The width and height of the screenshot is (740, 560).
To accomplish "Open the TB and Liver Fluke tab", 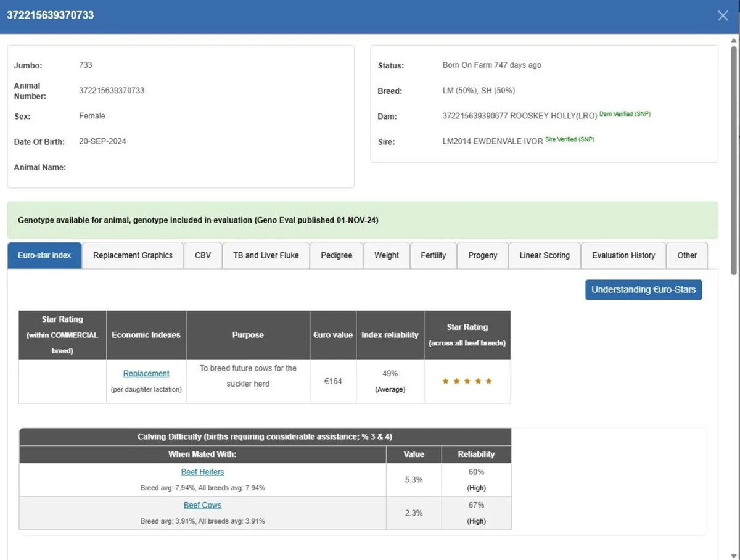I will pos(266,255).
